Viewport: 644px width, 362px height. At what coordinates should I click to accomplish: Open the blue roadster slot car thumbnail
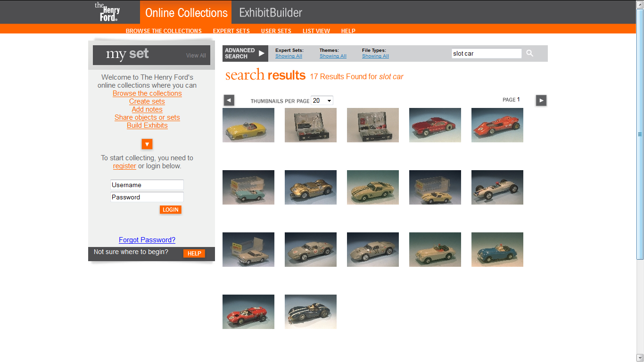tap(497, 250)
